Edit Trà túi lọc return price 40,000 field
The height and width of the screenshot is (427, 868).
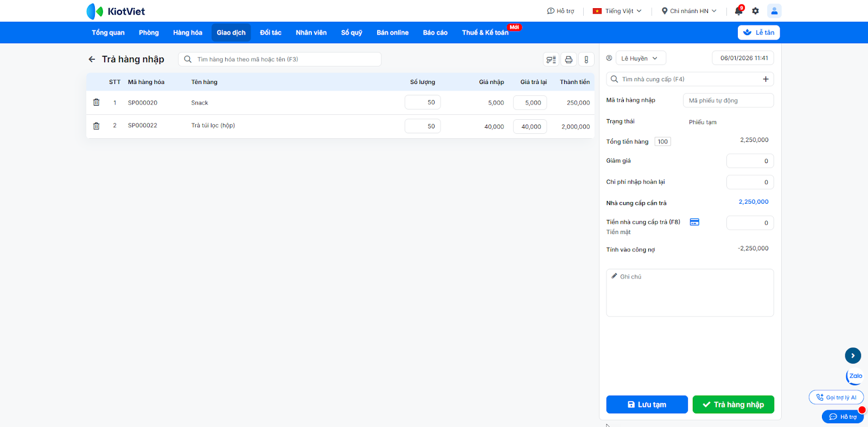click(530, 126)
